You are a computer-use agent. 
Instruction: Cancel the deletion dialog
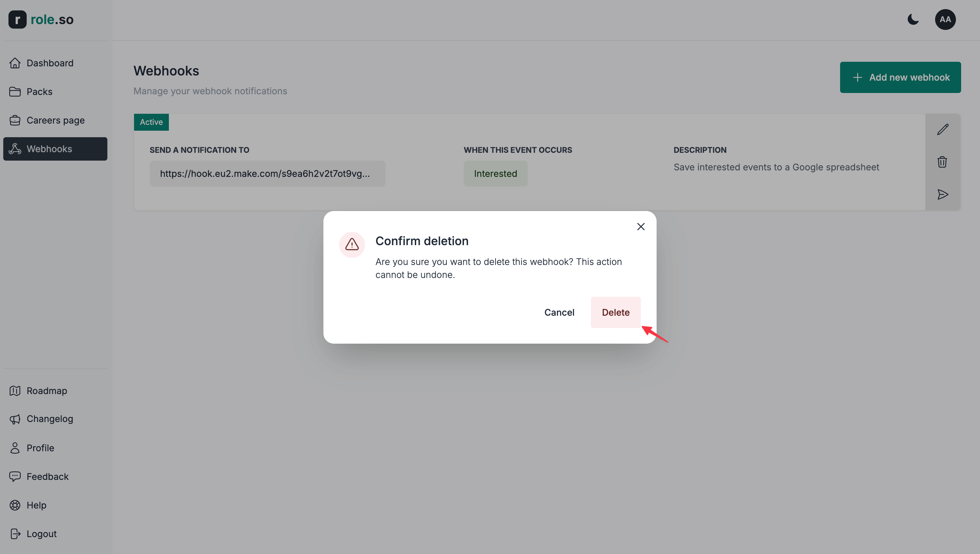[559, 312]
